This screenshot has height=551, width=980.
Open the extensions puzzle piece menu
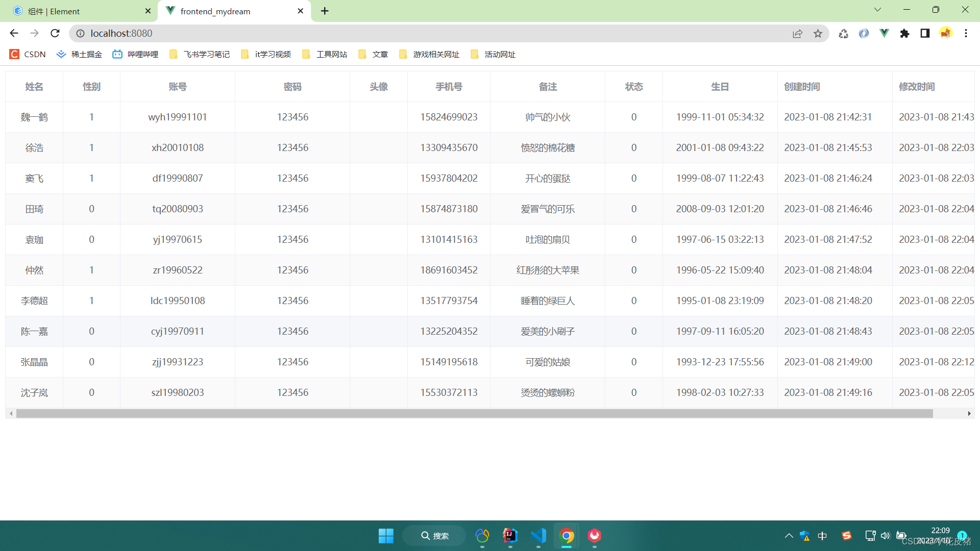coord(904,33)
